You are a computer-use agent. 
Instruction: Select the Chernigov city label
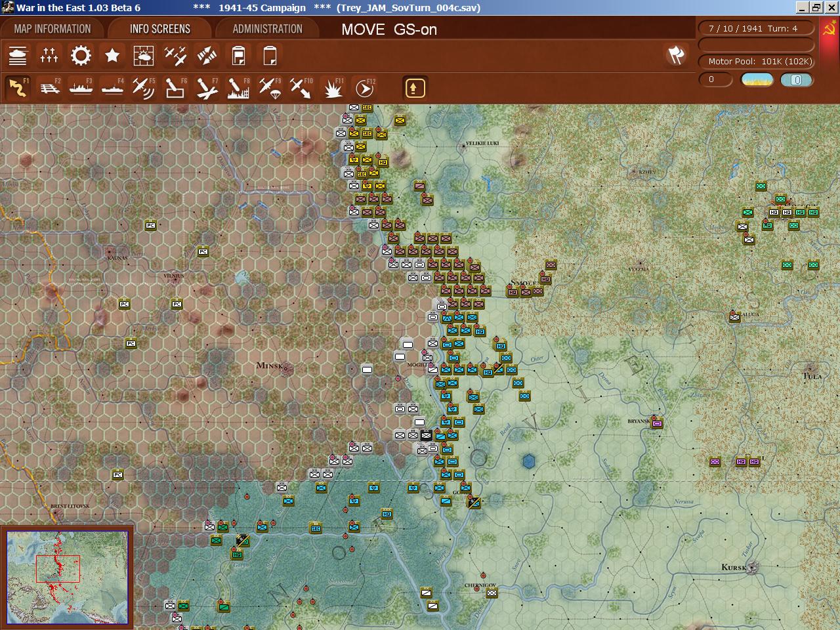(480, 585)
